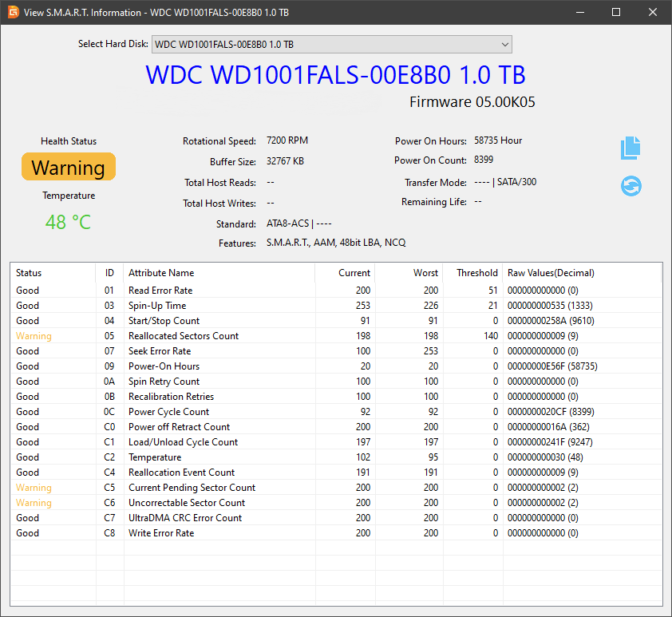Open the Select Hard Disk dropdown
This screenshot has width=672, height=617.
coord(332,45)
